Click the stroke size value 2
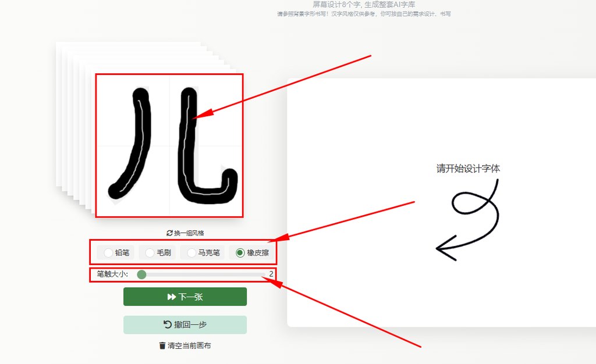The image size is (596, 364). (x=271, y=274)
